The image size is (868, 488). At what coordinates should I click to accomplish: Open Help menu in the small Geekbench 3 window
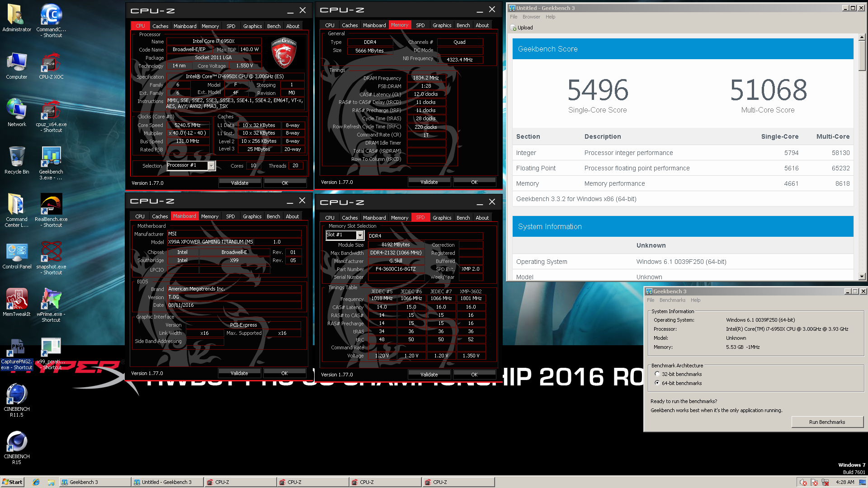click(695, 300)
